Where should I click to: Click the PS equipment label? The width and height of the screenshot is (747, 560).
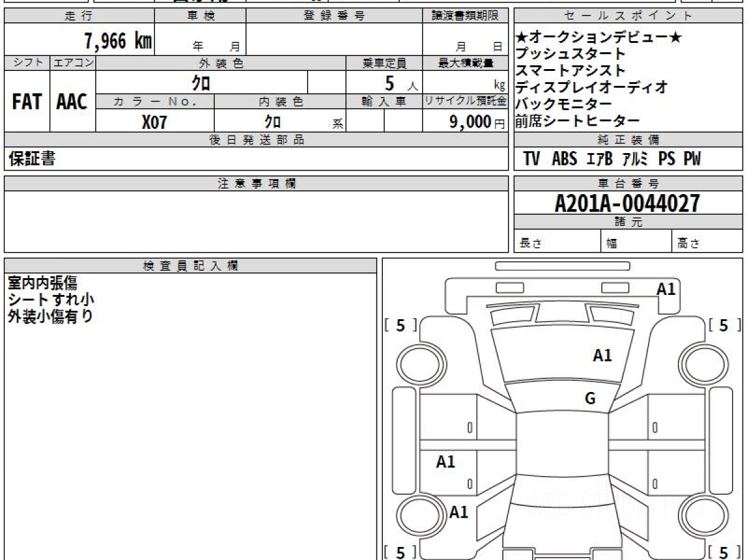667,159
